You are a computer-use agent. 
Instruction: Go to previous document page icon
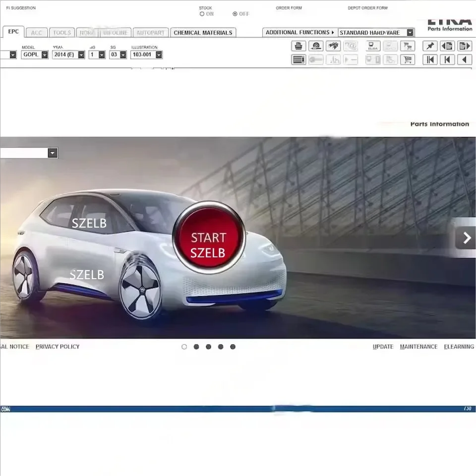(x=447, y=46)
